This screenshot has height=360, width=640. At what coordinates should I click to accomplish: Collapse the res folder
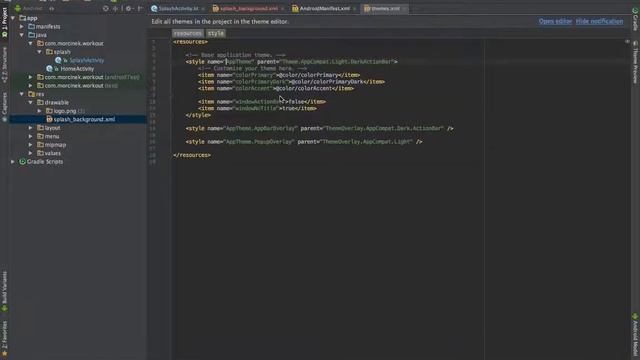point(22,94)
